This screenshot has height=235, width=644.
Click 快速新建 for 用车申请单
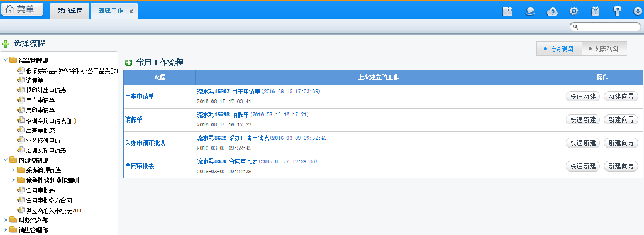583,96
